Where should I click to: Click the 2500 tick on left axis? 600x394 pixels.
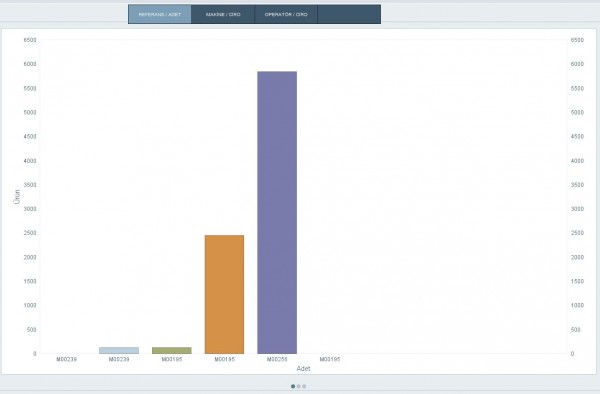click(30, 233)
